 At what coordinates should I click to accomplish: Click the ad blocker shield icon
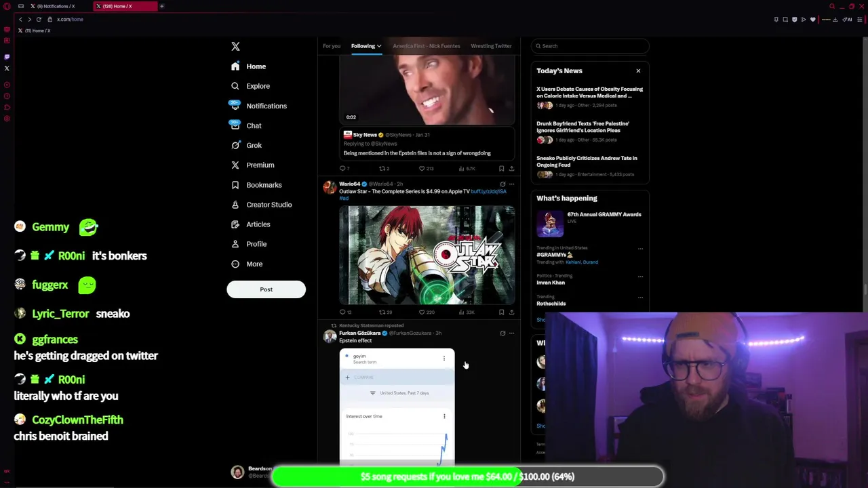coord(794,20)
